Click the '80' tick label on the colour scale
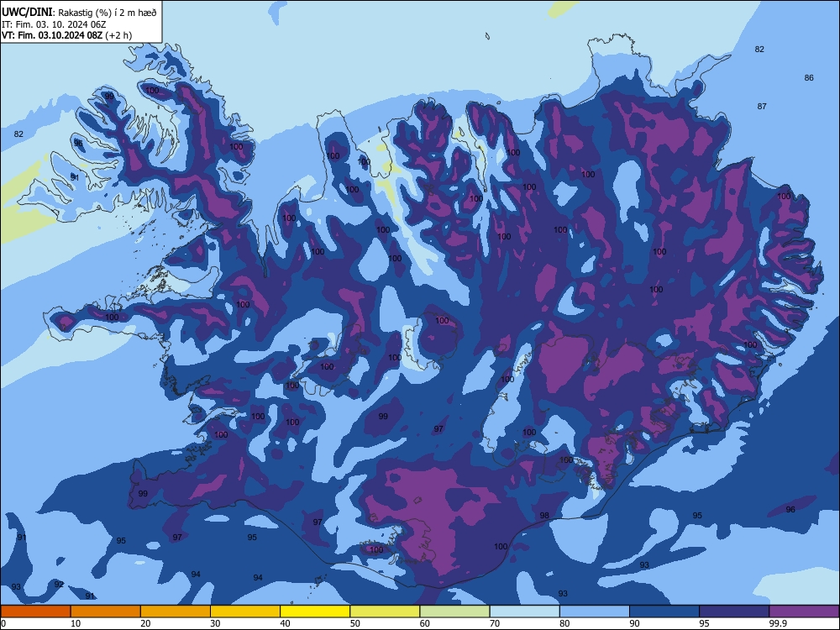The width and height of the screenshot is (840, 630). tap(564, 623)
